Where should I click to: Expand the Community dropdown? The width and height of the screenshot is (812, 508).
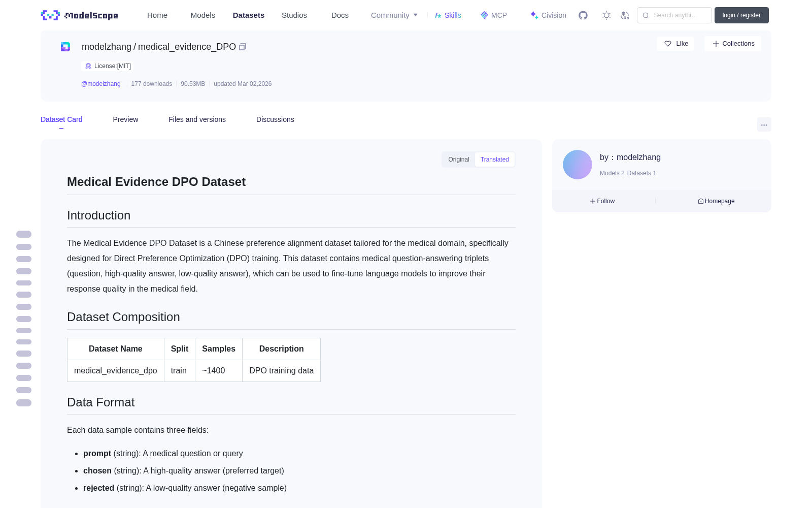394,15
